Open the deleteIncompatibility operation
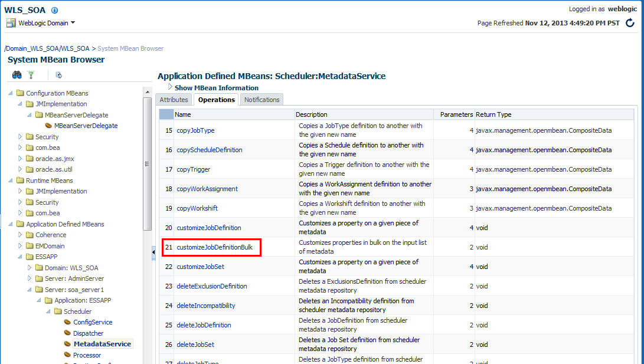The width and height of the screenshot is (644, 364). (206, 306)
